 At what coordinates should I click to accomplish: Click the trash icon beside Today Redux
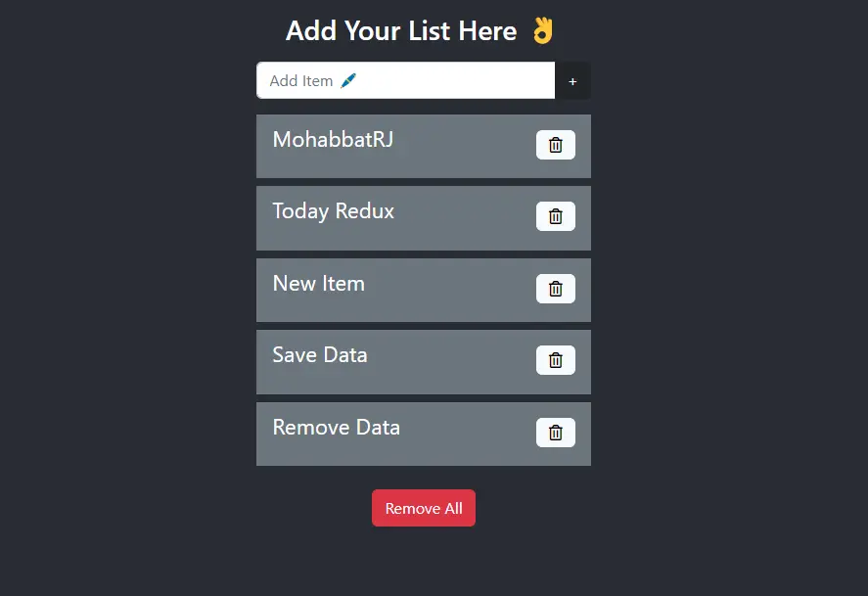555,216
